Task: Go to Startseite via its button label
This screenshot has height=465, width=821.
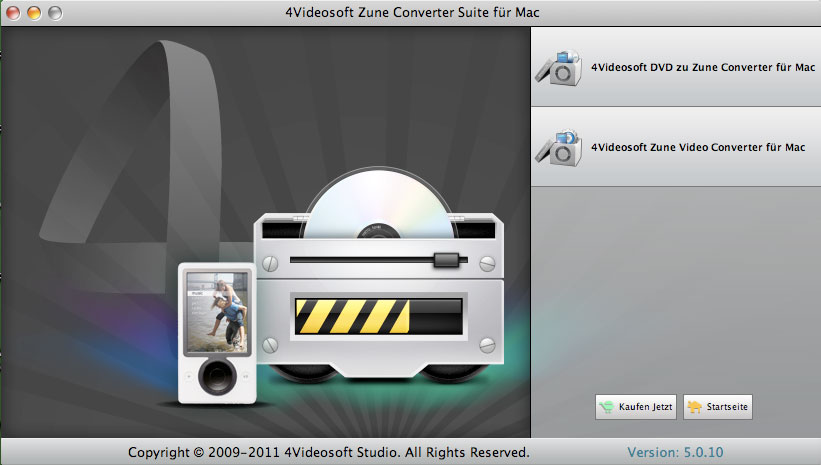Action: click(726, 407)
